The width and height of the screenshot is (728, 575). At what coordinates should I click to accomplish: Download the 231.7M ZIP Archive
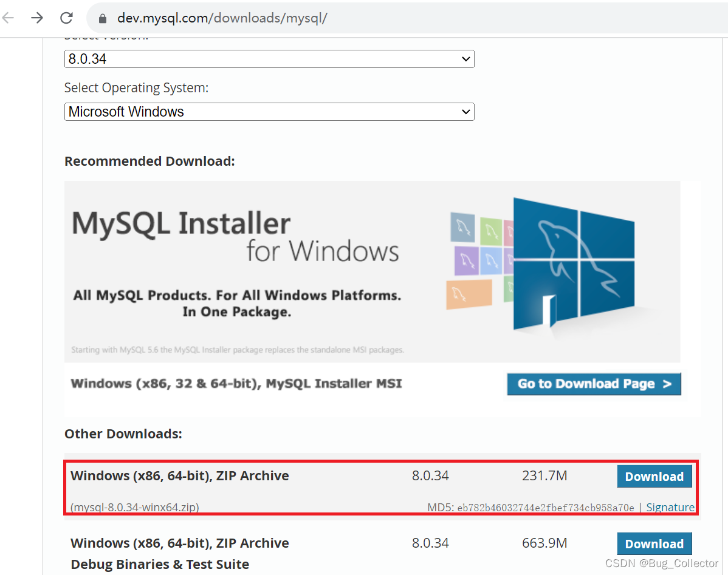click(654, 476)
